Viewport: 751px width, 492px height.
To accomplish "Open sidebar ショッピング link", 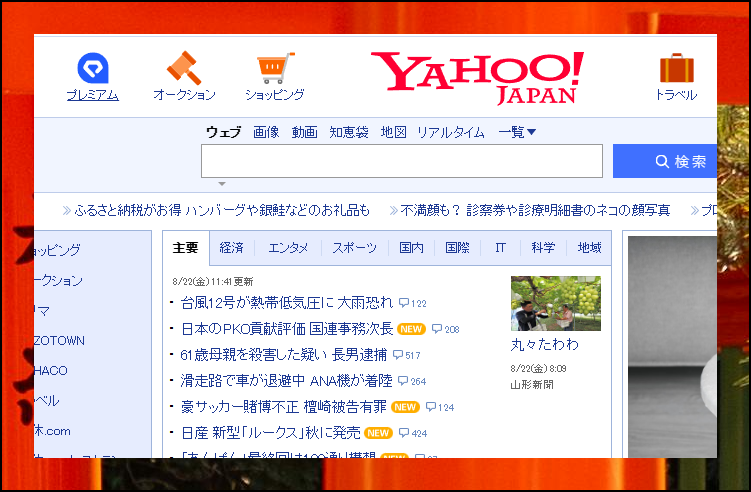I will pyautogui.click(x=57, y=250).
